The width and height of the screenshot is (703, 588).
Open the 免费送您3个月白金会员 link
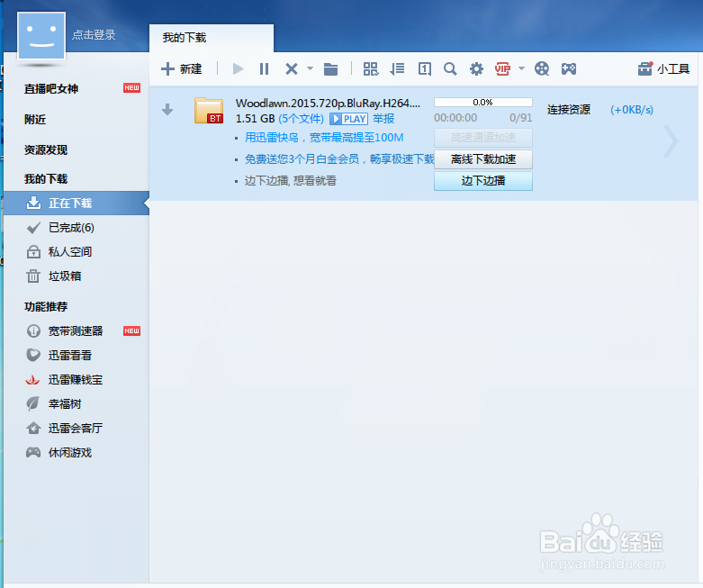click(x=339, y=159)
